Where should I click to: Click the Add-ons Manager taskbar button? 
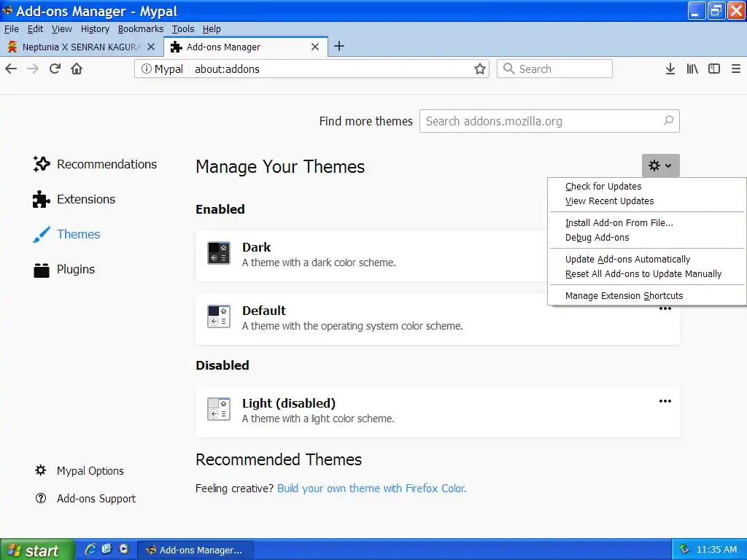point(196,550)
